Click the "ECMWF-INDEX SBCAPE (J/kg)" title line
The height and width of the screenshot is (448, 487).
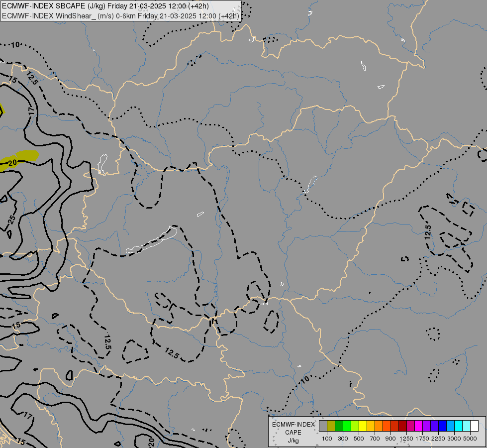pyautogui.click(x=105, y=6)
